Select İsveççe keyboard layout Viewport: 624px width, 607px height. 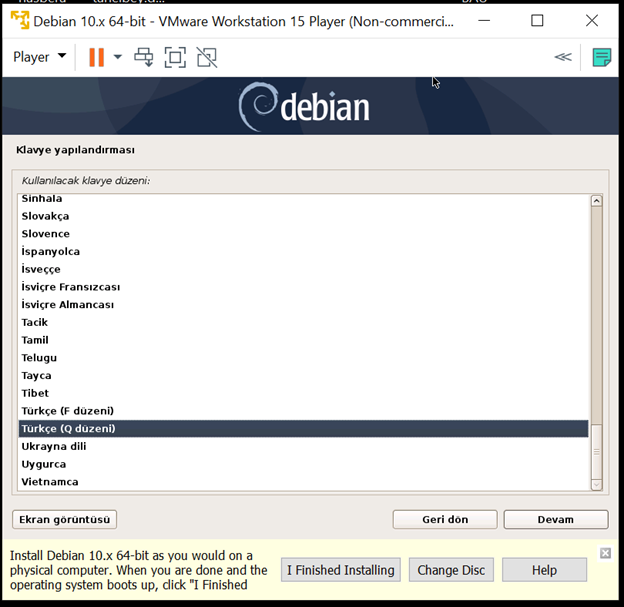click(x=303, y=269)
